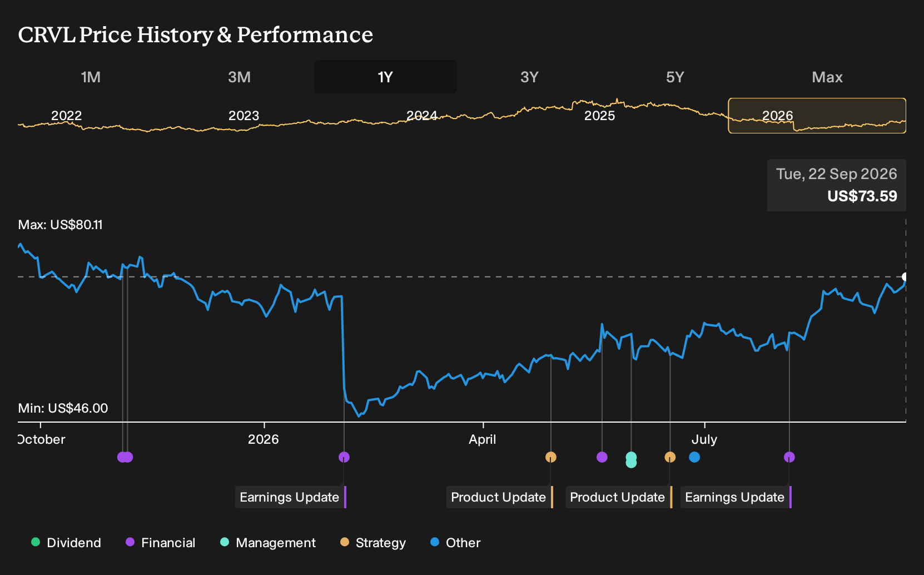The height and width of the screenshot is (575, 924).
Task: Click the CRVL Price History & Performance heading
Action: click(x=196, y=35)
